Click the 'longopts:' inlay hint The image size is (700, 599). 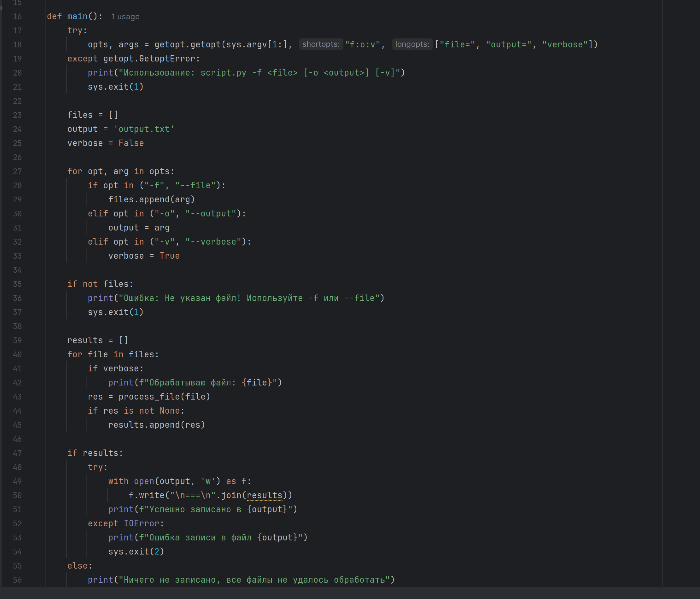coord(412,44)
